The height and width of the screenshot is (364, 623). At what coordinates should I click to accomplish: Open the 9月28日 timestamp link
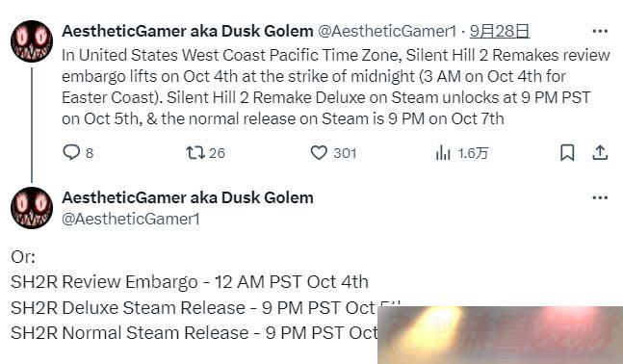[x=500, y=31]
